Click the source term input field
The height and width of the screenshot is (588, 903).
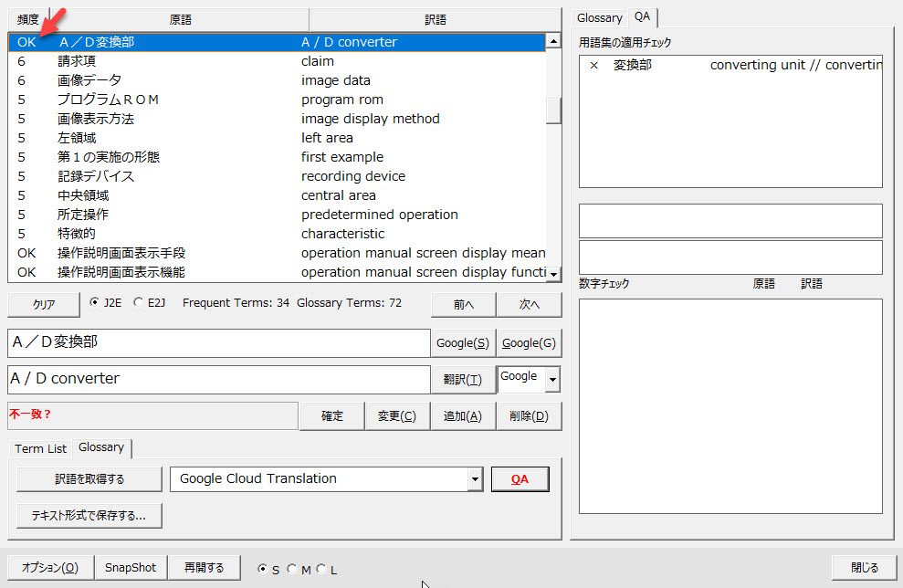(x=217, y=343)
